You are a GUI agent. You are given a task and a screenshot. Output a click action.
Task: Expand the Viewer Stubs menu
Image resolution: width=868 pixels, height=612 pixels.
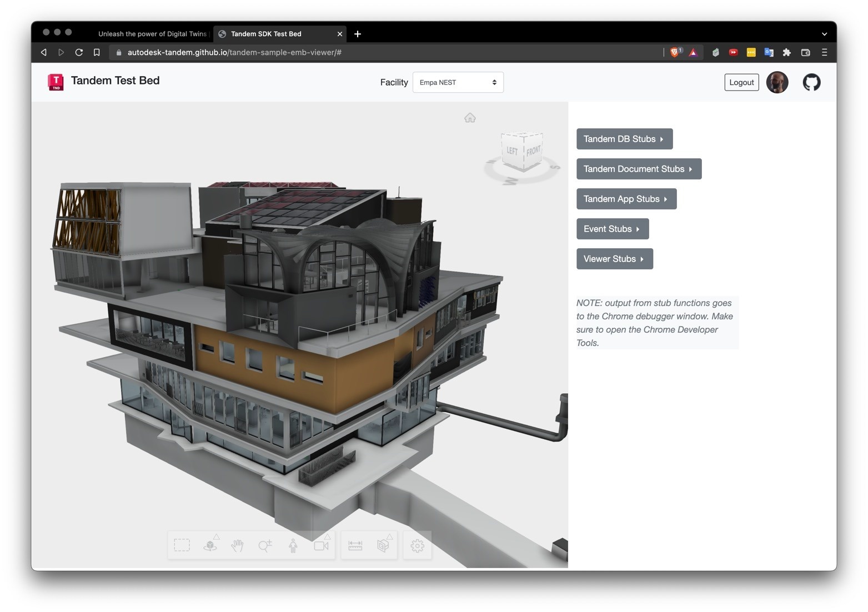[614, 259]
